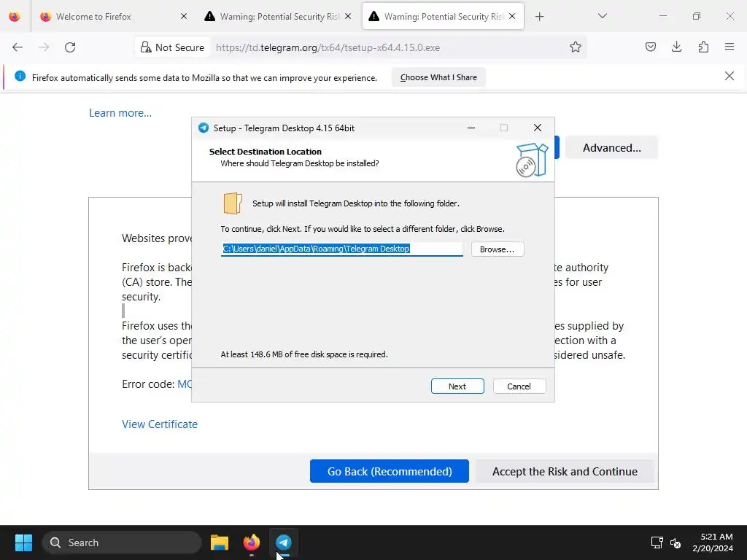Reload the current Firefox page
Image resolution: width=747 pixels, height=560 pixels.
[x=70, y=47]
